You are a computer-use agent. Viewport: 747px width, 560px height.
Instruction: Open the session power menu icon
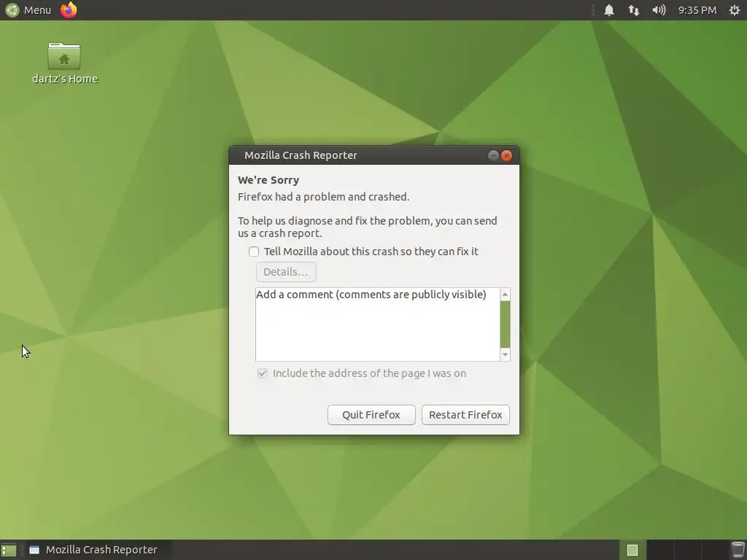point(735,10)
